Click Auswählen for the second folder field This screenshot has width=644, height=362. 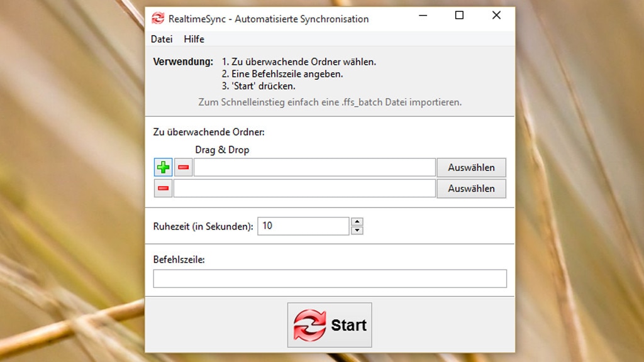471,189
